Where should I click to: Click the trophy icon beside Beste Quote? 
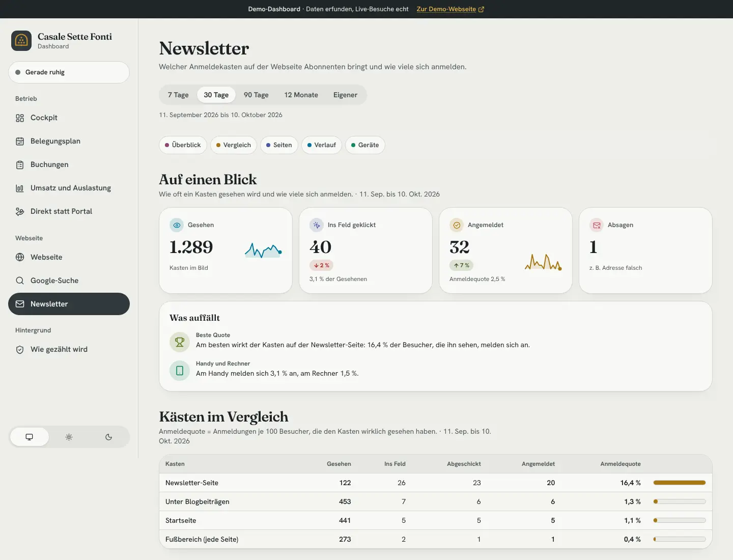180,342
